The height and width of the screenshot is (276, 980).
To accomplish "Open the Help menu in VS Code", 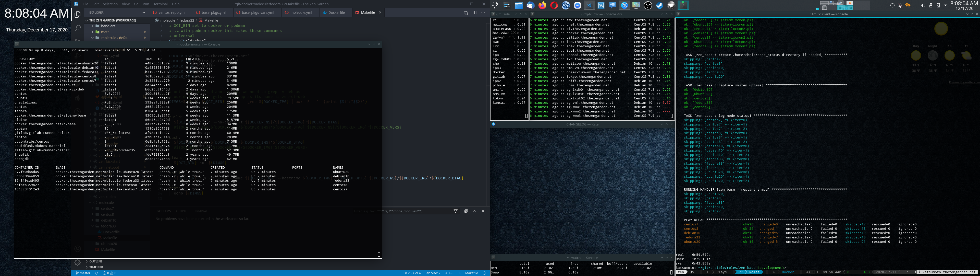I will pyautogui.click(x=175, y=4).
